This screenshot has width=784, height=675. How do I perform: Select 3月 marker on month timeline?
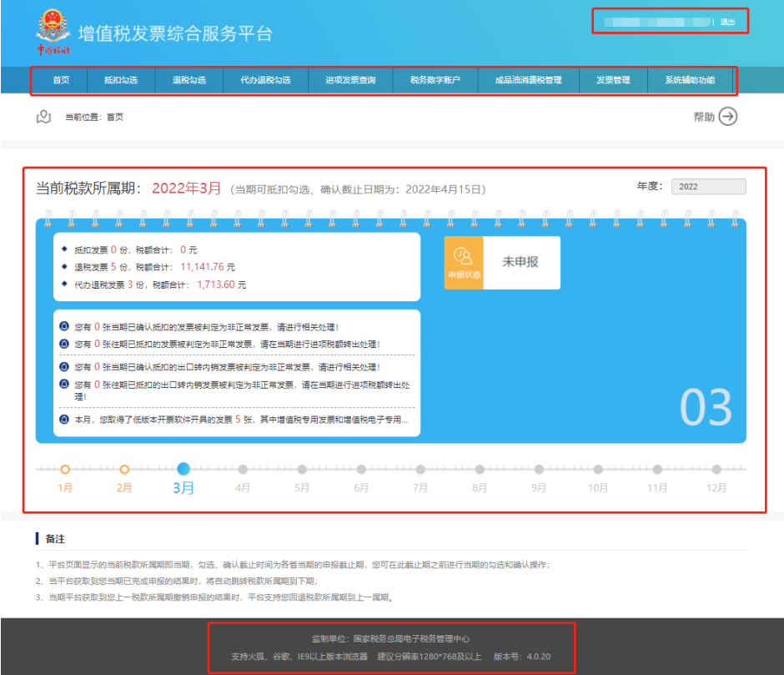click(183, 469)
